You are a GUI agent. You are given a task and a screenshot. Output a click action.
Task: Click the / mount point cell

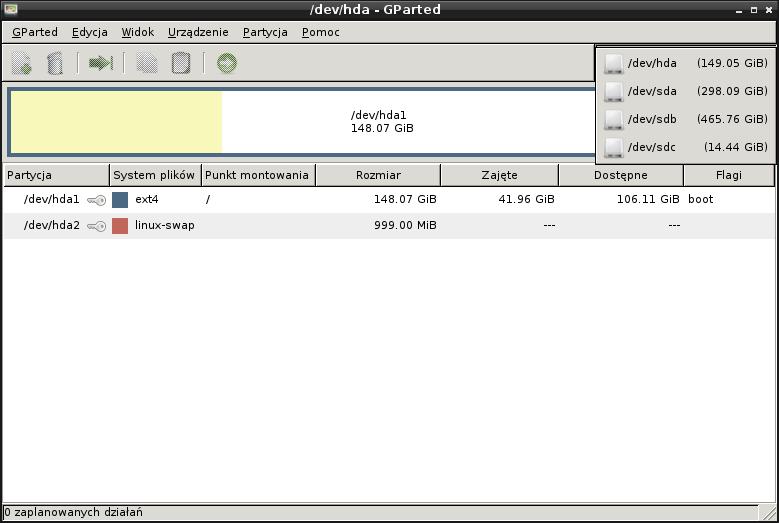tap(208, 200)
